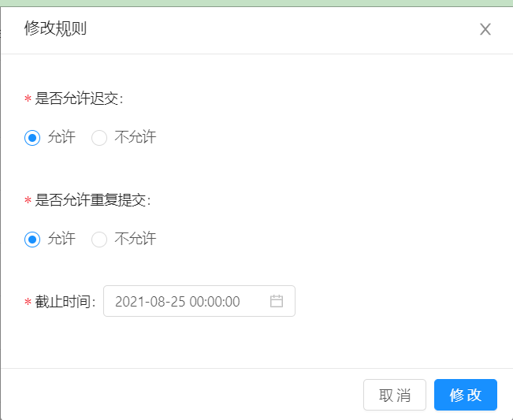Click the 截止时间 date input showing 2021-08-25
Screen dimensions: 513x420
[x=199, y=301]
